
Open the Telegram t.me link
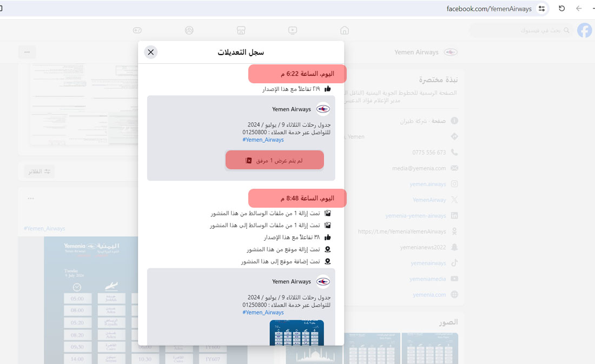point(402,231)
